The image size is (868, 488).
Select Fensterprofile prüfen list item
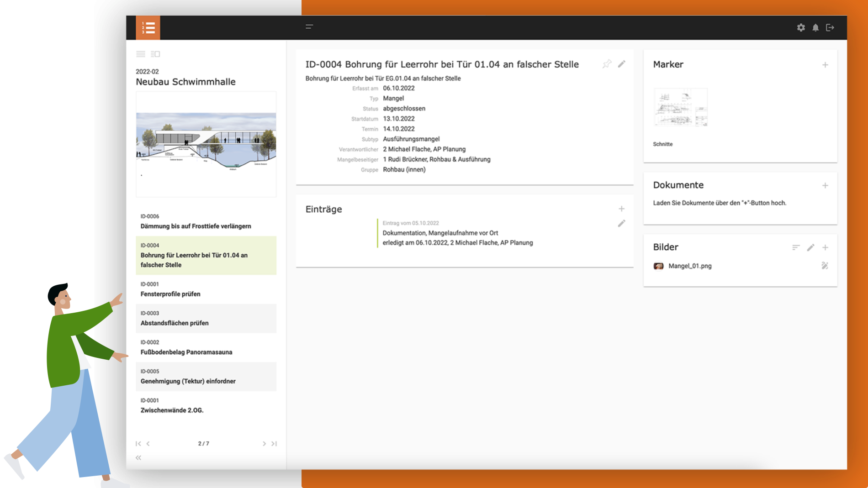point(206,289)
